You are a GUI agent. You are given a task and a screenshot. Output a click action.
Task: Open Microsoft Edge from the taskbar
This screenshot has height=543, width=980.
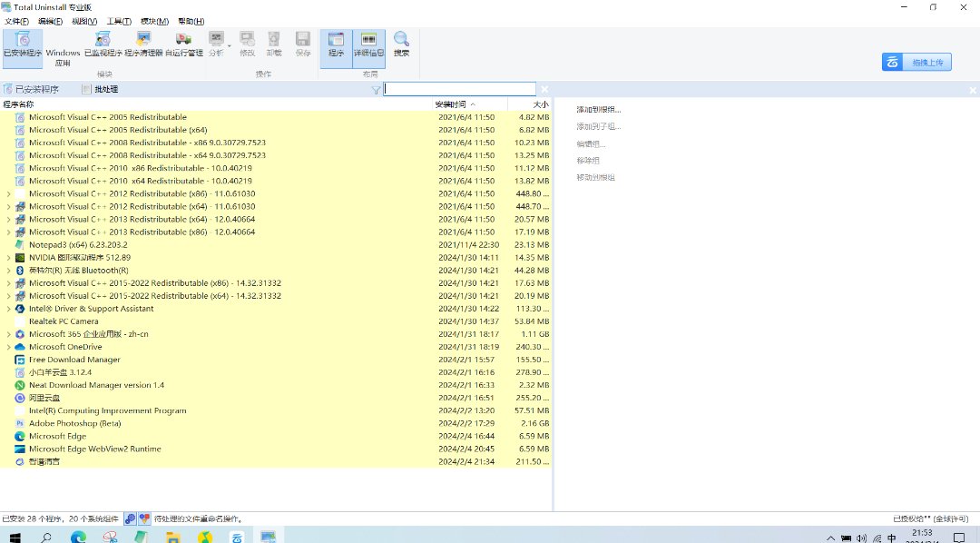79,537
